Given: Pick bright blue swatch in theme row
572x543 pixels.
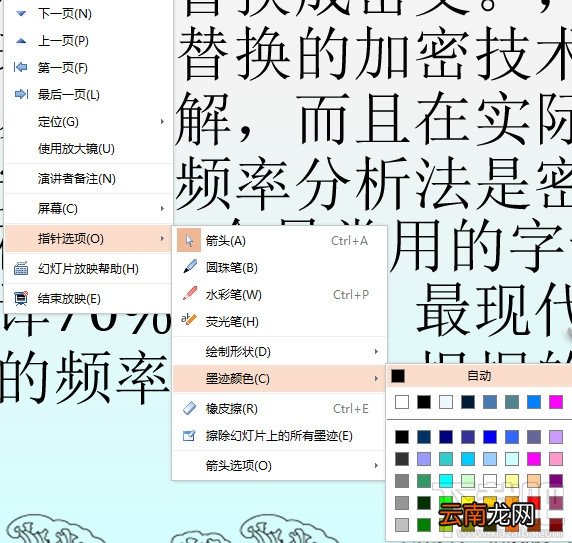Looking at the screenshot, I should pos(534,402).
